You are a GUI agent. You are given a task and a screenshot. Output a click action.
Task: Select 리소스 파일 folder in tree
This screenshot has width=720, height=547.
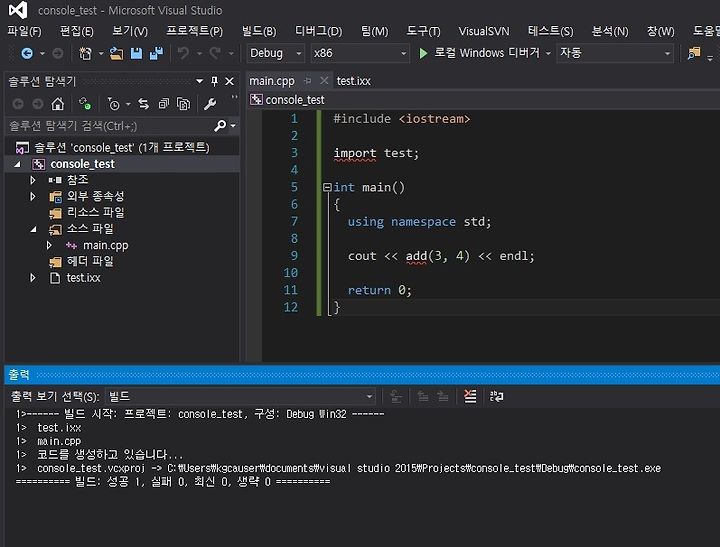click(x=96, y=213)
